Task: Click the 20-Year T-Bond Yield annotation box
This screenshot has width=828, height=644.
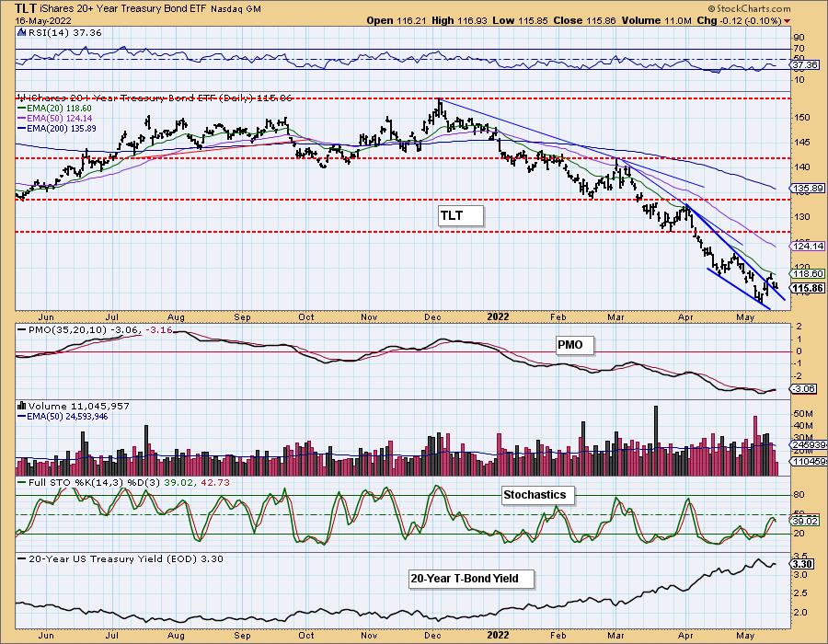Action: tap(472, 579)
